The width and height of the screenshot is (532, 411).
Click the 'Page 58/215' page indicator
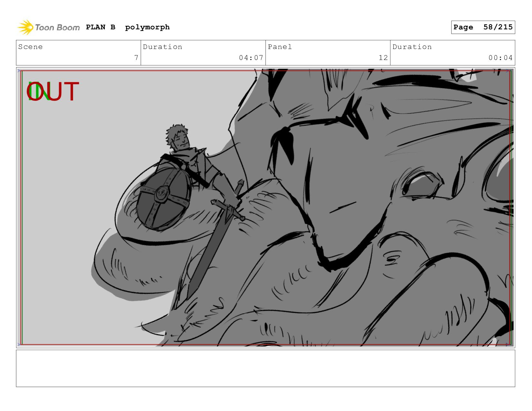tap(483, 27)
